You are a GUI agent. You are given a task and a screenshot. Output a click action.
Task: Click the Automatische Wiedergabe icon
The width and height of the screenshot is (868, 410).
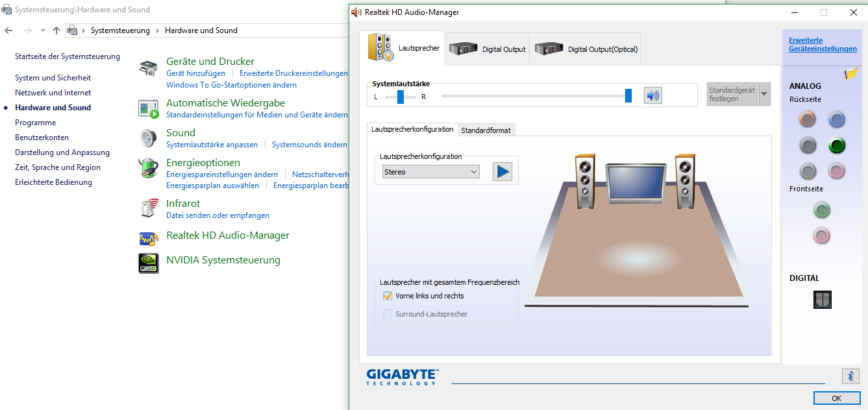[x=148, y=109]
